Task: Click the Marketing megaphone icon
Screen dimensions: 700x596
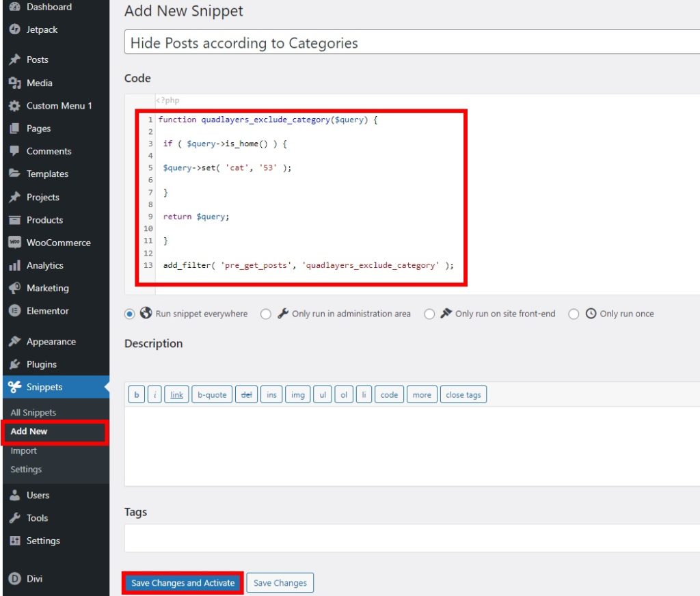Action: point(15,288)
